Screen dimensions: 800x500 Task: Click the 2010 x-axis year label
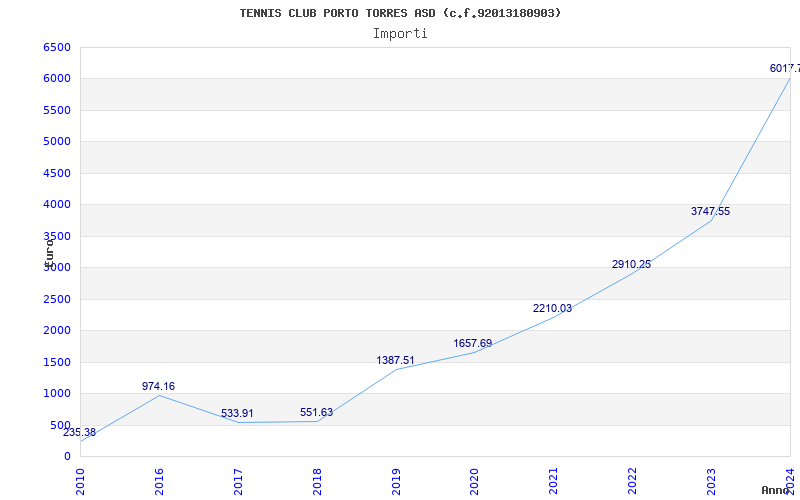click(80, 482)
